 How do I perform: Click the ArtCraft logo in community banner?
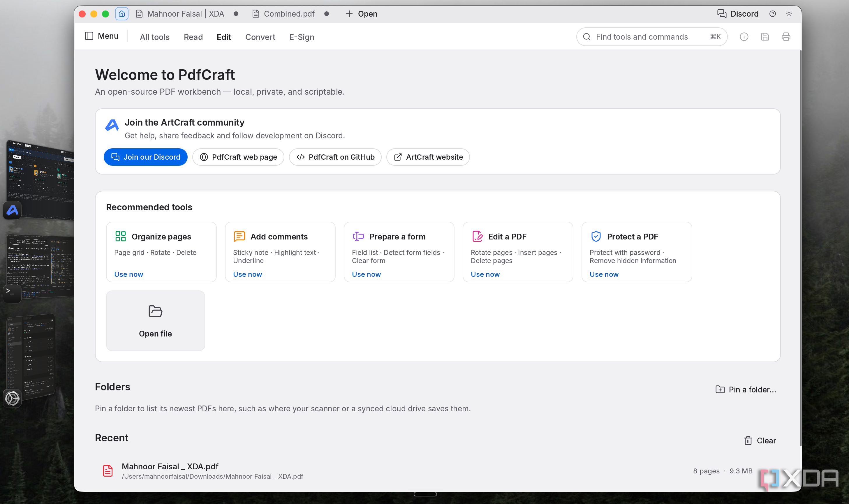tap(112, 125)
